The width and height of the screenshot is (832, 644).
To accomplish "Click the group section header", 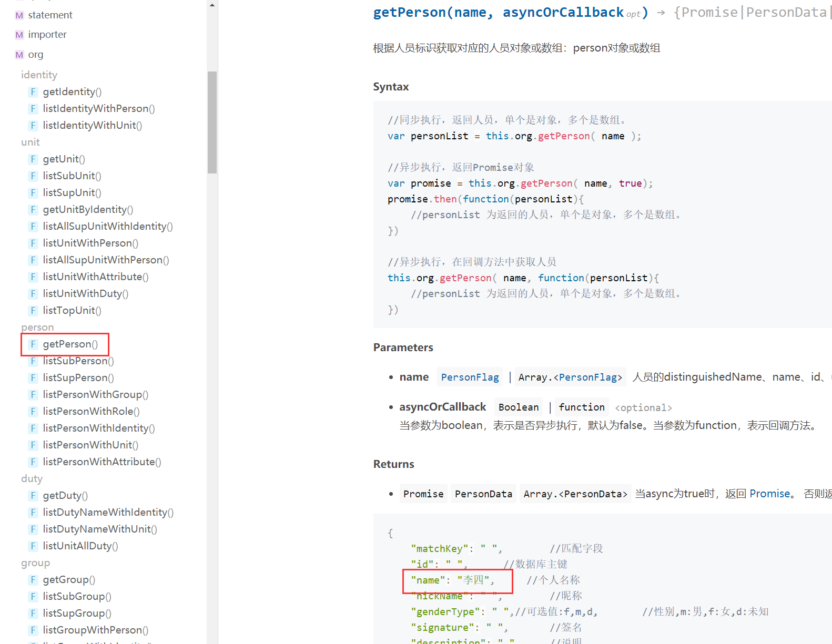I will [35, 563].
